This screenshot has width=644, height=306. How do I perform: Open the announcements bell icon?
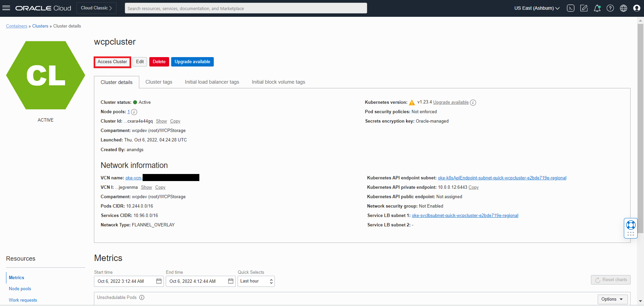click(x=597, y=8)
